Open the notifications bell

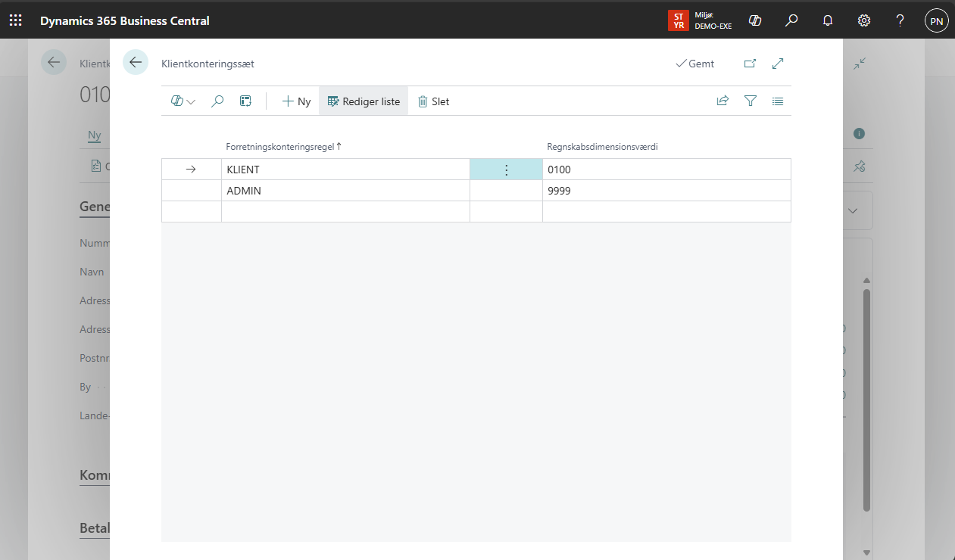828,20
